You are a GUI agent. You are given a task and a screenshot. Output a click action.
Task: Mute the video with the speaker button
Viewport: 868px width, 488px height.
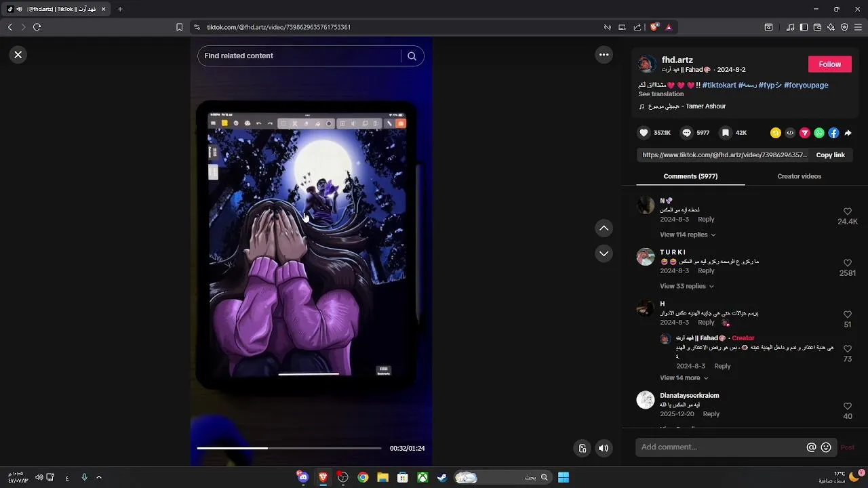coord(604,448)
